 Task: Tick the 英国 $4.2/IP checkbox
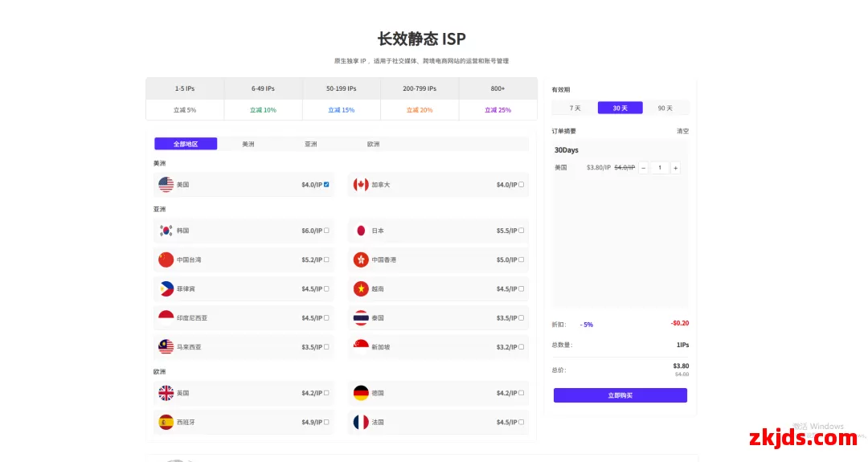tap(326, 393)
